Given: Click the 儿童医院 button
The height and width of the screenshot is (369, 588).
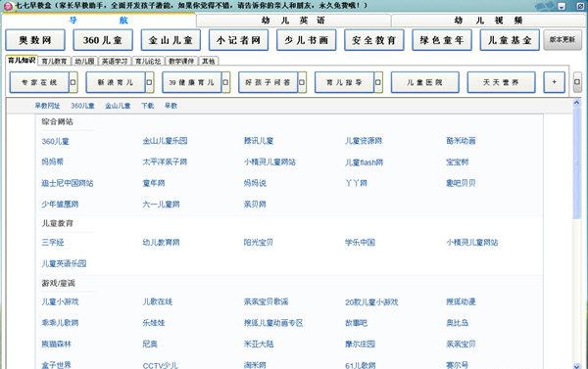Looking at the screenshot, I should [x=425, y=82].
